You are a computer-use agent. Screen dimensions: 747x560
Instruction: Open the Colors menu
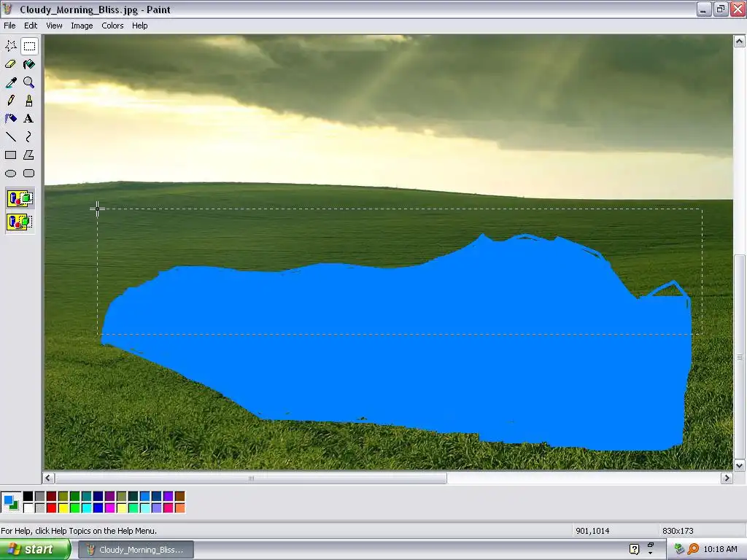point(112,26)
